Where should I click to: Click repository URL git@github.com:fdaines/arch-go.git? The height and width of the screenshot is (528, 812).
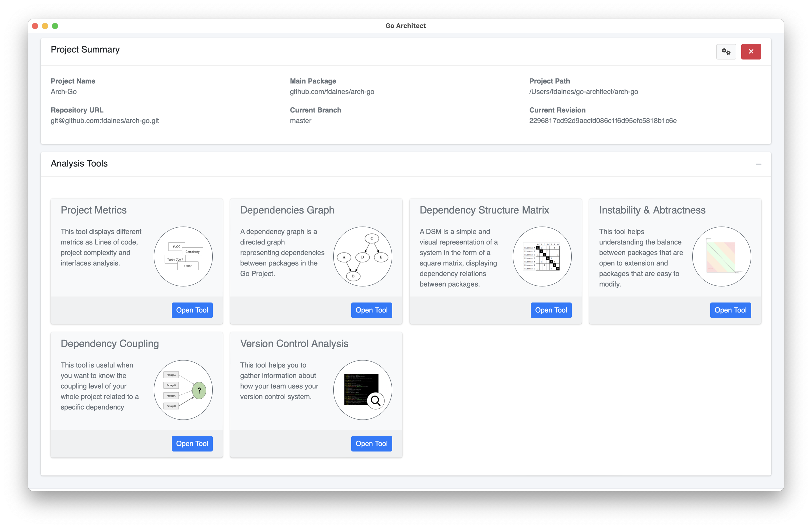point(105,120)
